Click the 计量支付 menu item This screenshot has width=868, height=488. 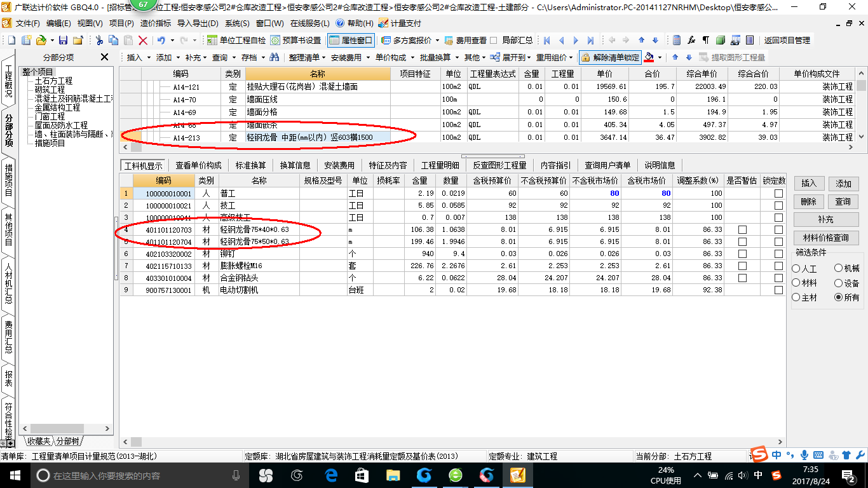[x=400, y=23]
